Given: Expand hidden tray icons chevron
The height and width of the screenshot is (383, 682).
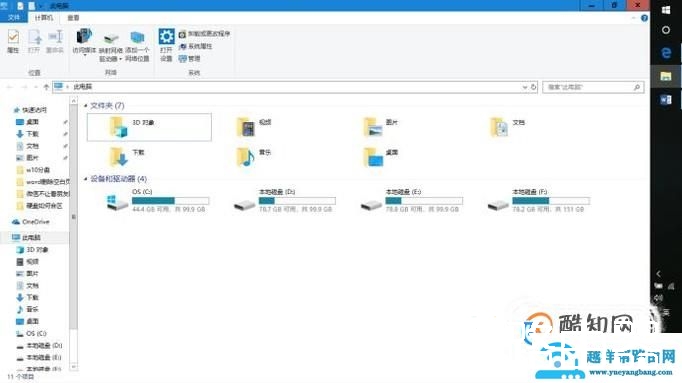Looking at the screenshot, I should 659,273.
